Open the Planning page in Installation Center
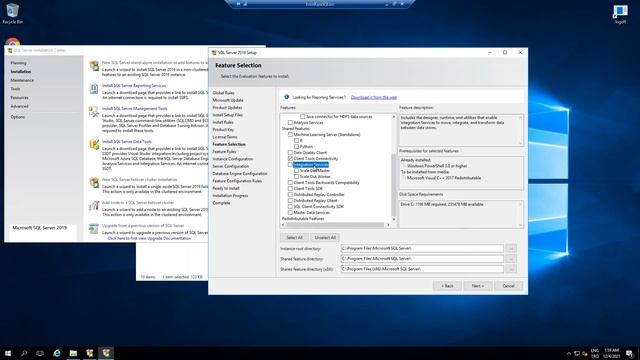This screenshot has height=360, width=640. (x=18, y=63)
